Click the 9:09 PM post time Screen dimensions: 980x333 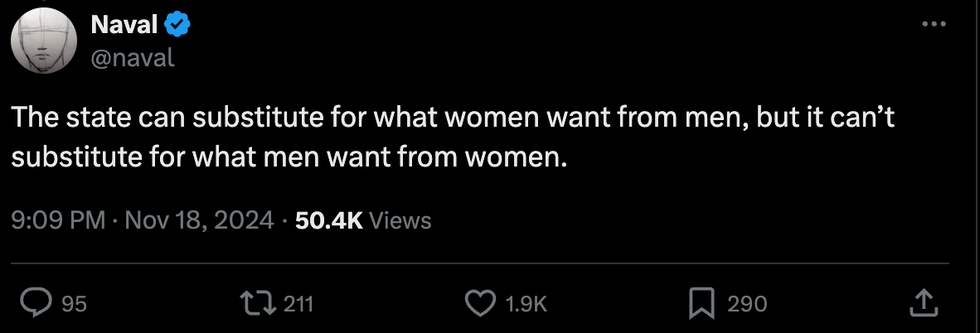pos(58,220)
